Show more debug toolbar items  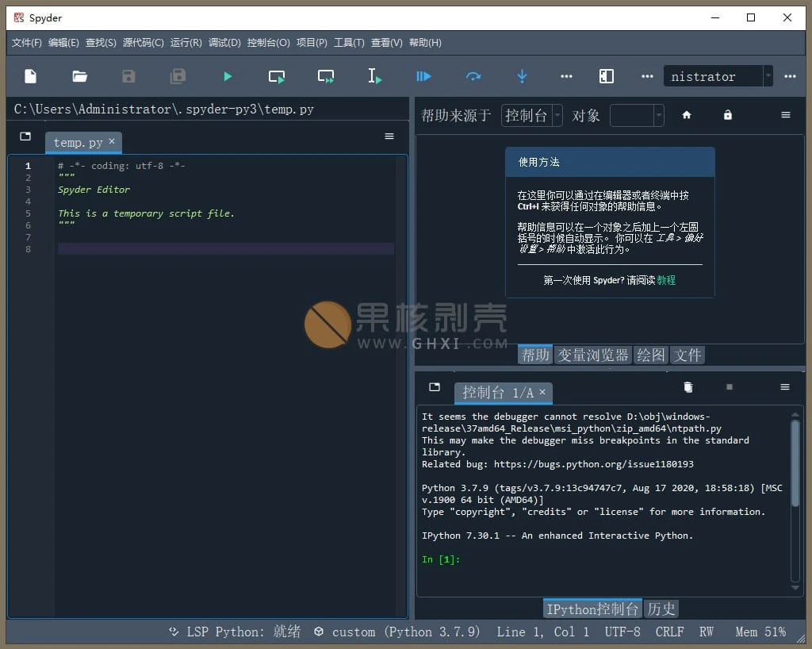pos(566,77)
